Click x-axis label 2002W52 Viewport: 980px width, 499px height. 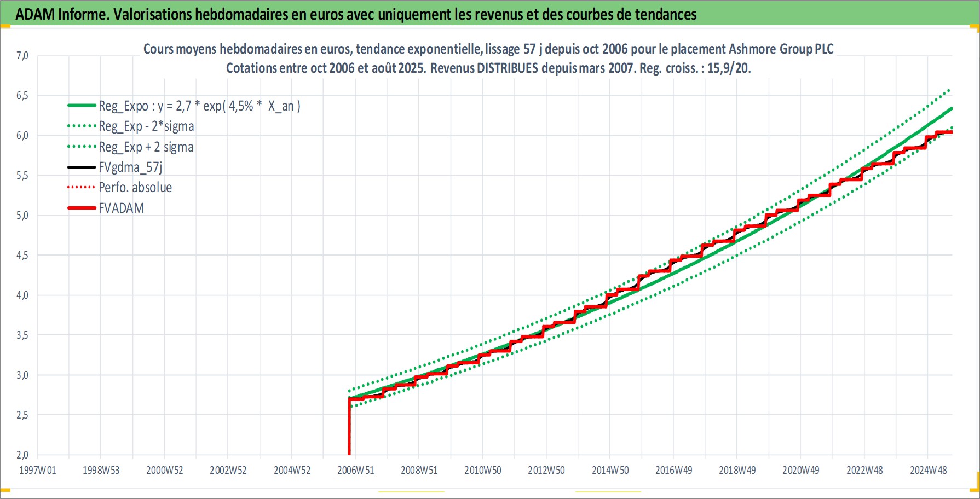[228, 470]
